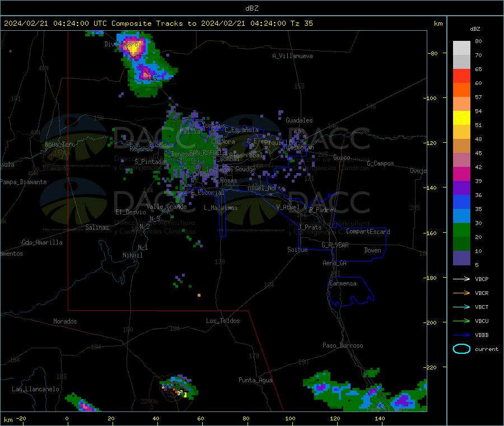Click the 'El_Desvio' map label
The width and height of the screenshot is (504, 426).
pyautogui.click(x=130, y=212)
